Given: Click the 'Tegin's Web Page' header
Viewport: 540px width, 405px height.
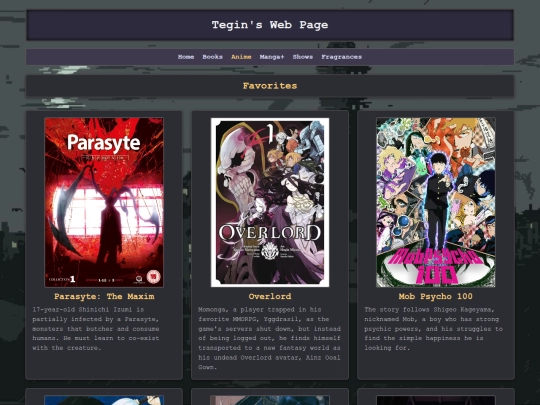Looking at the screenshot, I should 270,25.
